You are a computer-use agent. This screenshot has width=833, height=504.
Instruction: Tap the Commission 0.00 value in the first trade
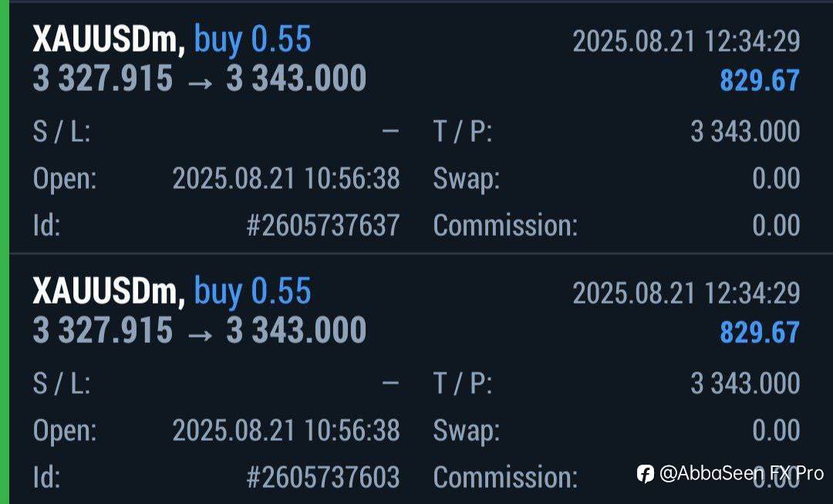(775, 225)
